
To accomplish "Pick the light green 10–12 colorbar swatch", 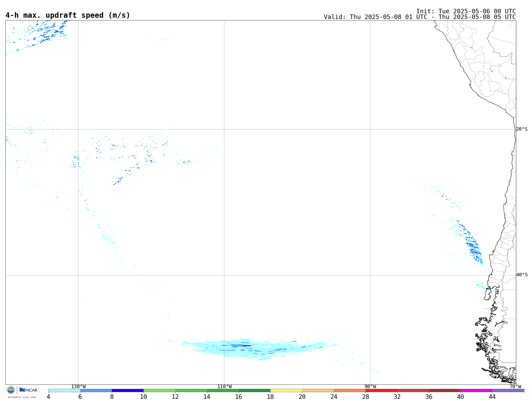I will click(159, 391).
